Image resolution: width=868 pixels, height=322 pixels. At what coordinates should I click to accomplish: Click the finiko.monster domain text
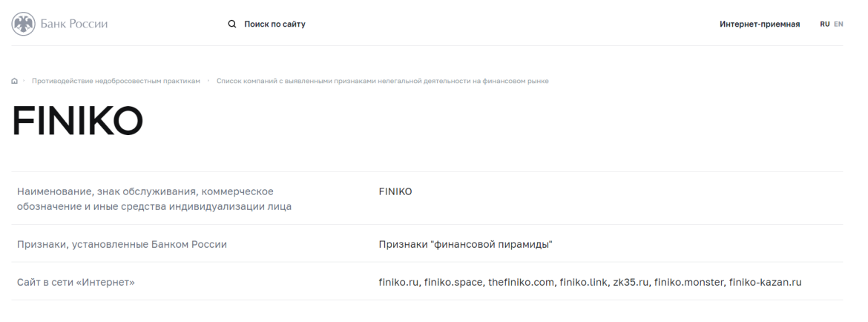point(688,282)
